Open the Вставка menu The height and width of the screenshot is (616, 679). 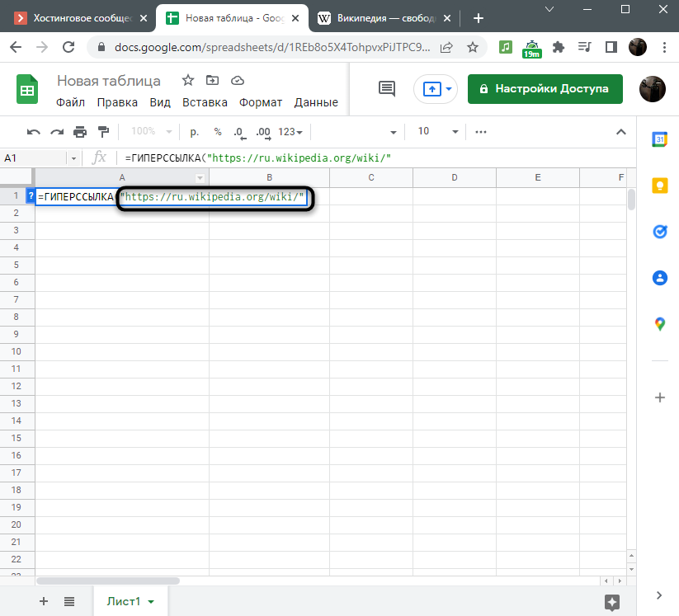tap(205, 103)
